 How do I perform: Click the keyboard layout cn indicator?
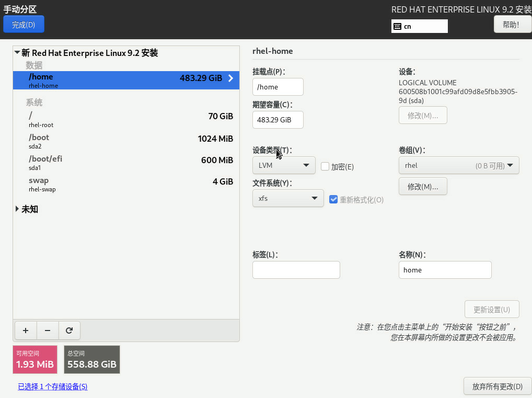(x=419, y=26)
